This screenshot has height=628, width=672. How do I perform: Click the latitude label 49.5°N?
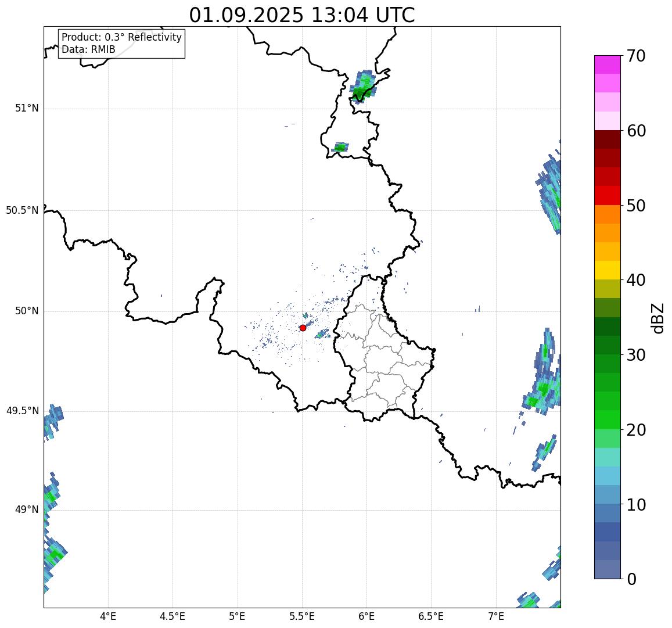click(x=22, y=411)
